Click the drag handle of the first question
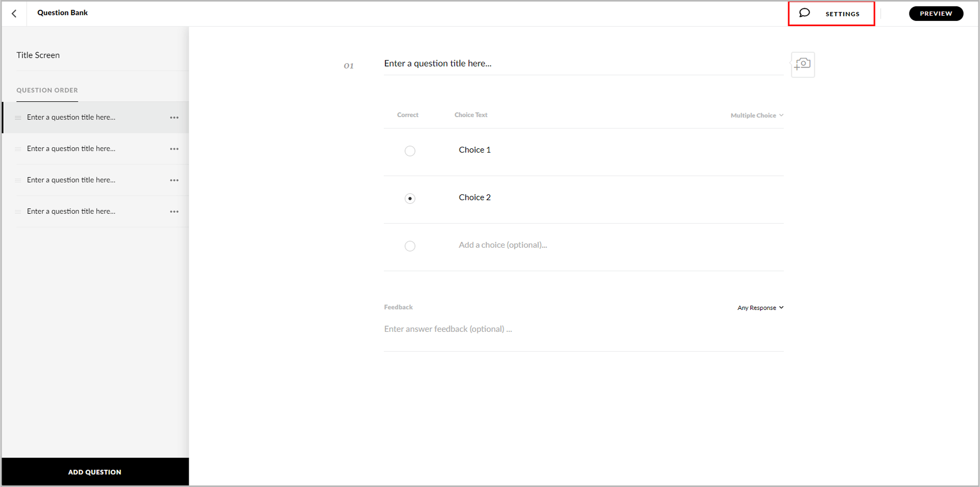Viewport: 980px width, 487px height. (x=17, y=117)
